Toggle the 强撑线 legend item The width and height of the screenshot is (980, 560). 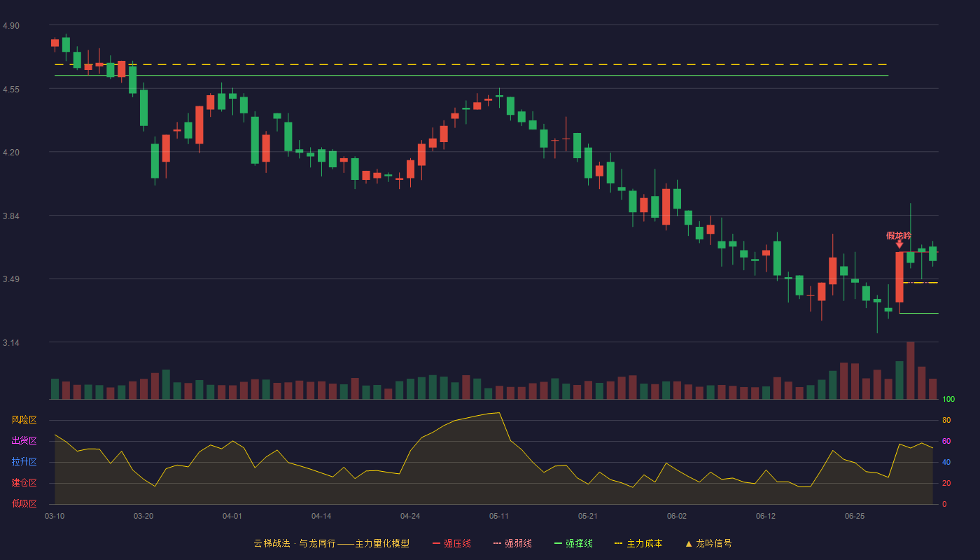click(x=573, y=543)
